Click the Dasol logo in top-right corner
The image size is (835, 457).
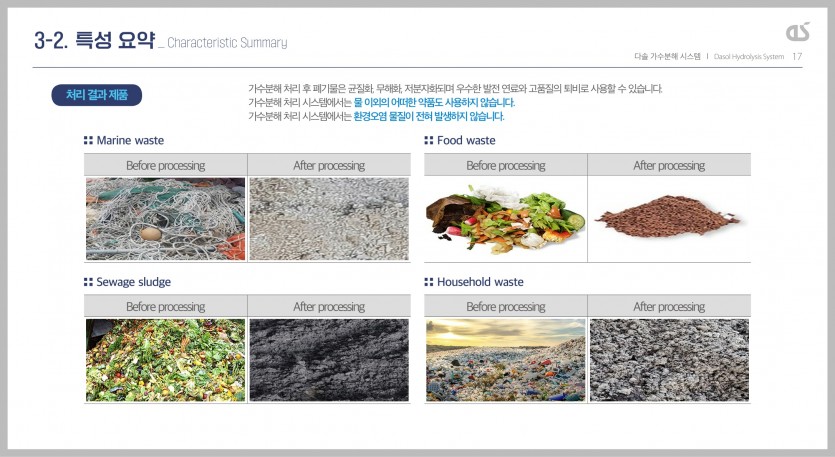pos(797,32)
